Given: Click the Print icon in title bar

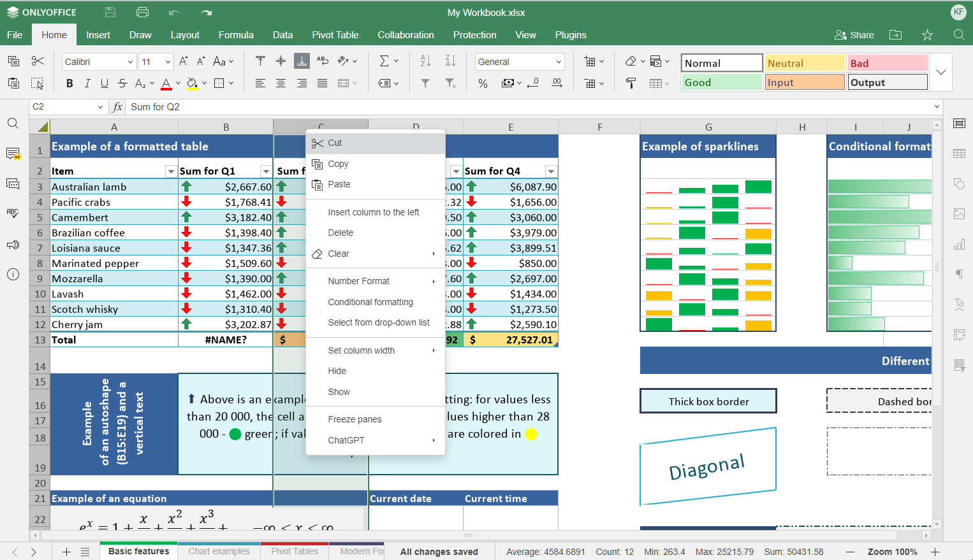Looking at the screenshot, I should point(142,12).
